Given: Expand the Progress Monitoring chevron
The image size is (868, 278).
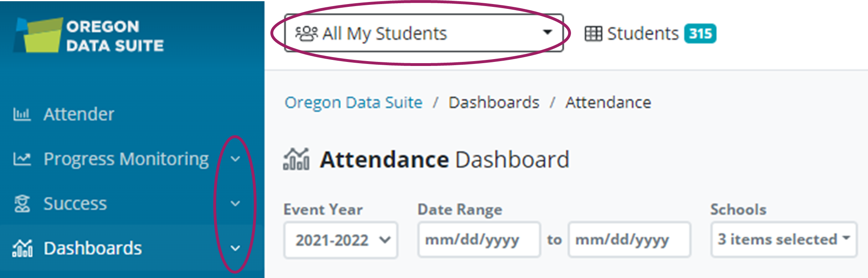Looking at the screenshot, I should point(236,159).
